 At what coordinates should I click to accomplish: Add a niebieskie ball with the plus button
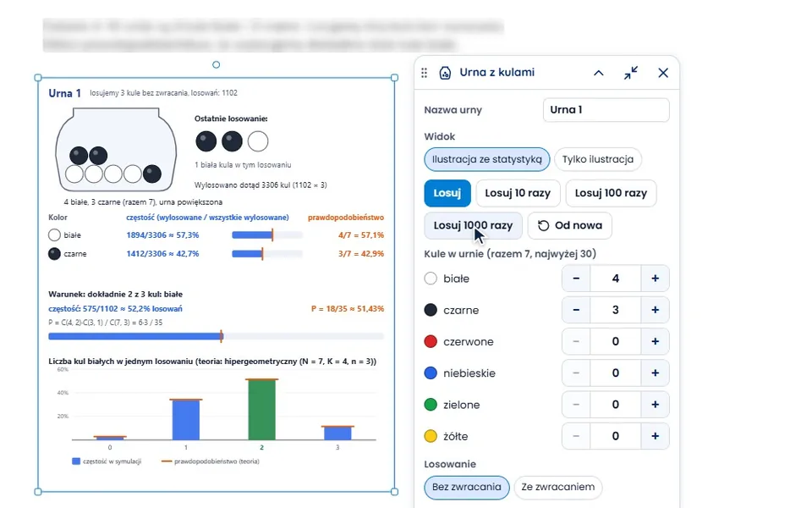(x=655, y=373)
